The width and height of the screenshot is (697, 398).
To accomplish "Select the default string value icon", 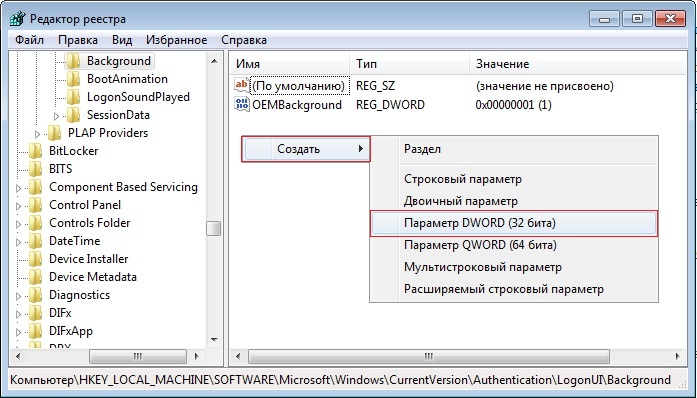I will coord(242,85).
